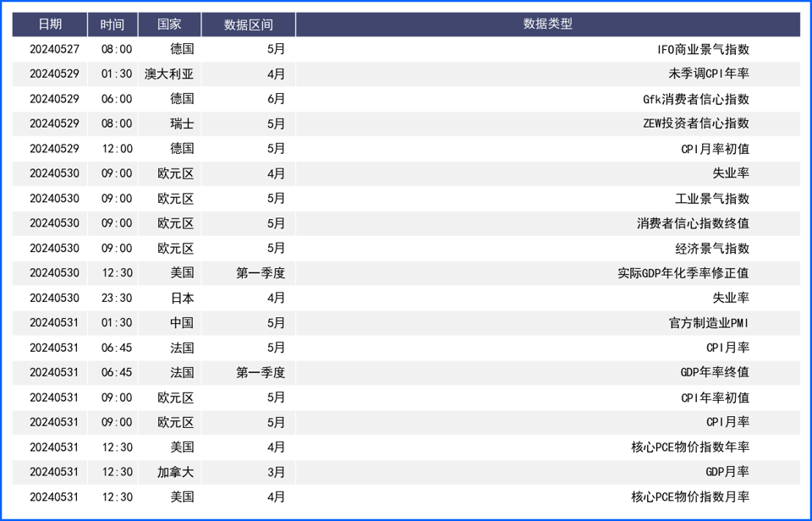The width and height of the screenshot is (812, 521).
Task: Click time 08:00 in the 瑞士 row
Action: 117,123
